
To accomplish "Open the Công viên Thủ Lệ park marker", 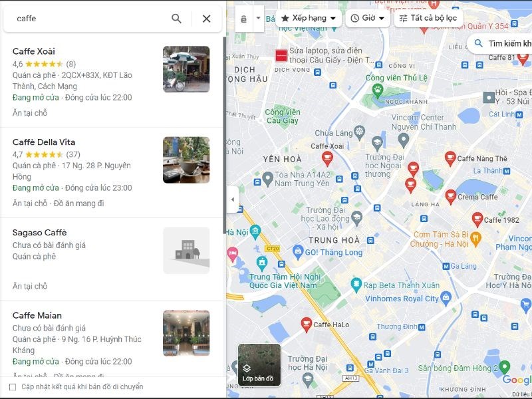I will point(377,90).
